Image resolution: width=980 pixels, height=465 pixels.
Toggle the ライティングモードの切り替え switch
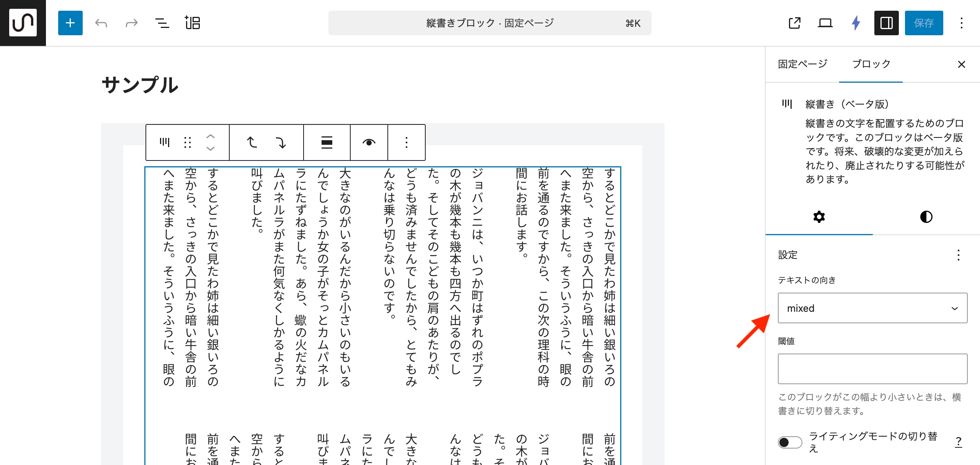tap(790, 442)
